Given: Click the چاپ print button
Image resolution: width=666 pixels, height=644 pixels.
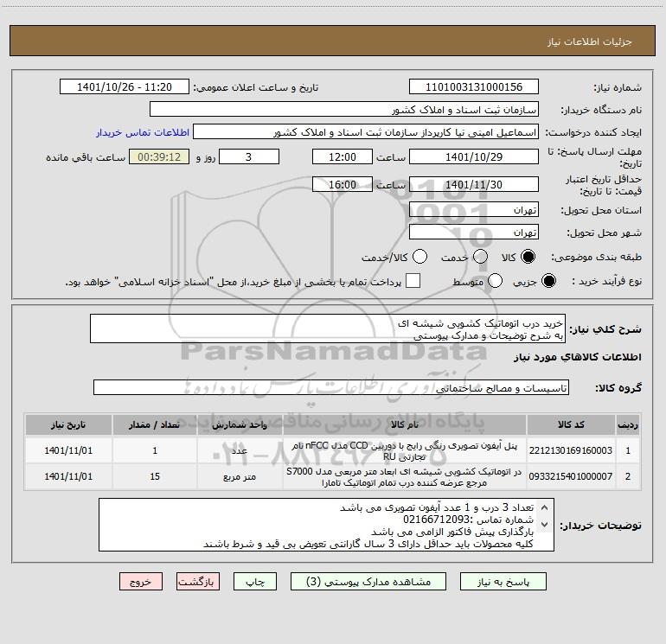Looking at the screenshot, I should pyautogui.click(x=255, y=582).
